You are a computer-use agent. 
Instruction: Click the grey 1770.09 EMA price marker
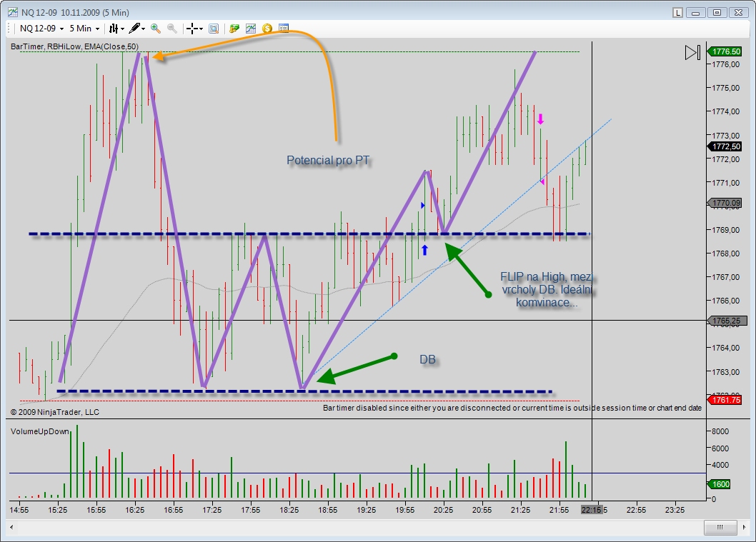coord(725,203)
